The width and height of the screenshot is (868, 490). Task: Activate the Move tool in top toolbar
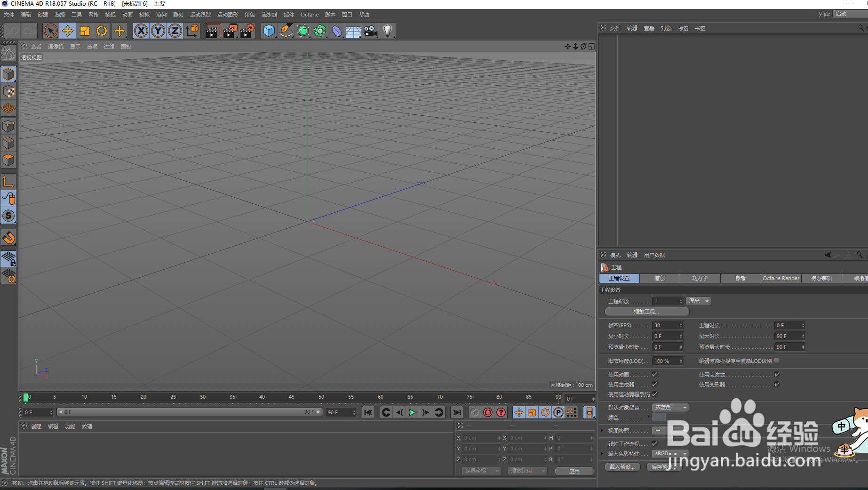67,31
